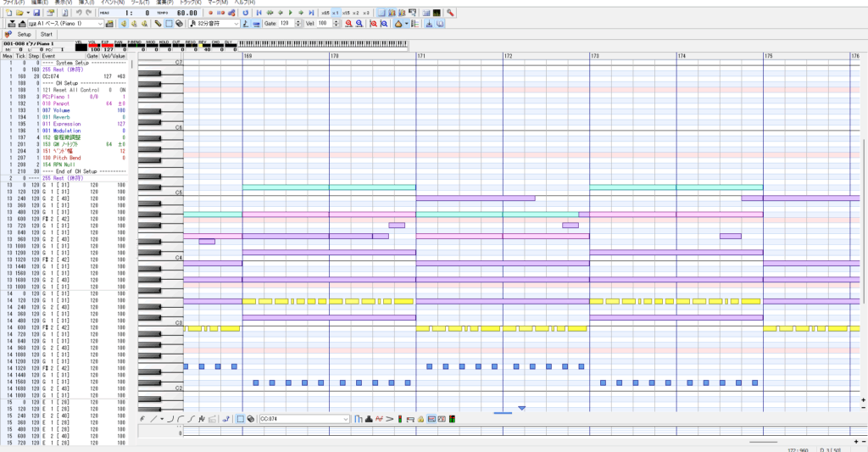Undo the last edit
Viewport: 868px width, 452px height.
79,13
